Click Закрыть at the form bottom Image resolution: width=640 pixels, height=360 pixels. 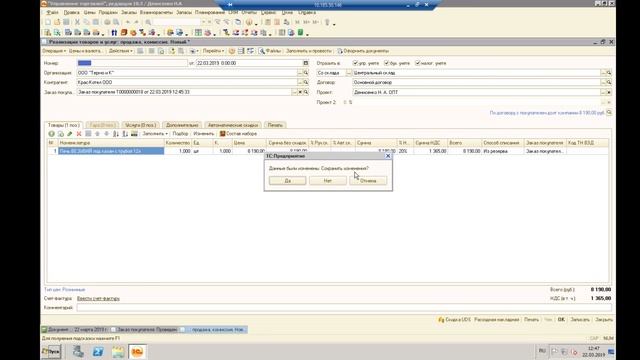[x=604, y=320]
